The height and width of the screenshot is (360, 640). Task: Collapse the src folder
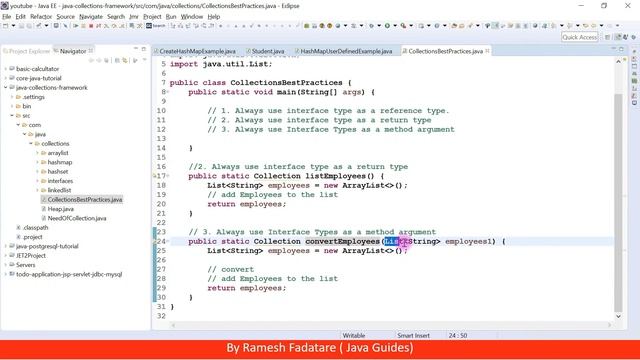click(x=12, y=116)
